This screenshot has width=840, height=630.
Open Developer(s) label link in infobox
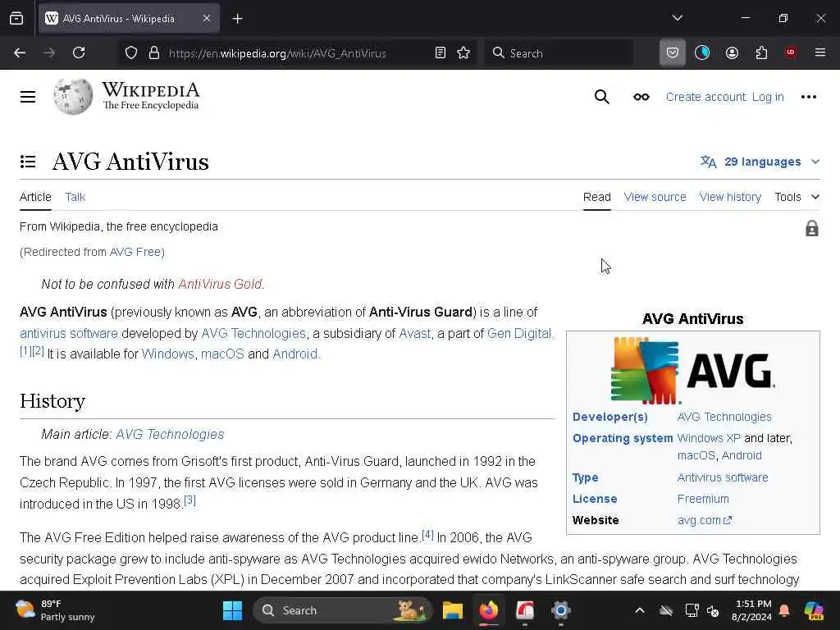click(x=609, y=417)
